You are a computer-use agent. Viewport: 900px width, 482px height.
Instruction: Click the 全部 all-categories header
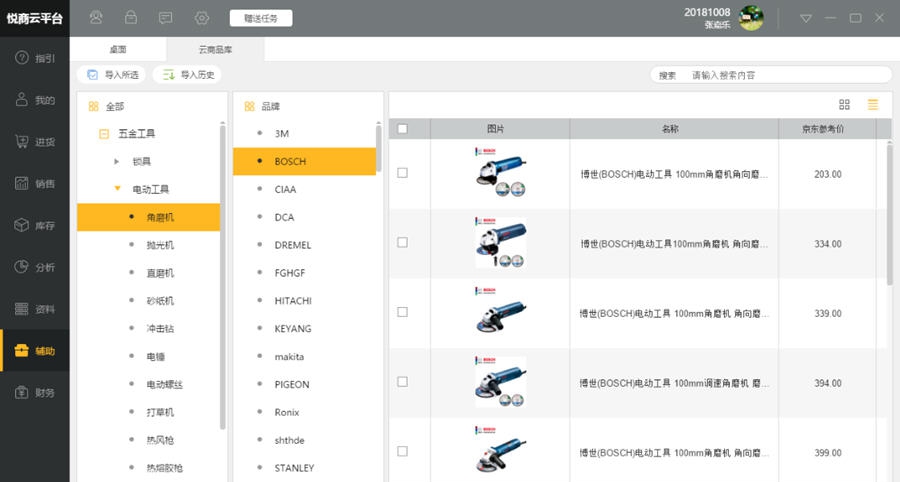click(x=107, y=106)
